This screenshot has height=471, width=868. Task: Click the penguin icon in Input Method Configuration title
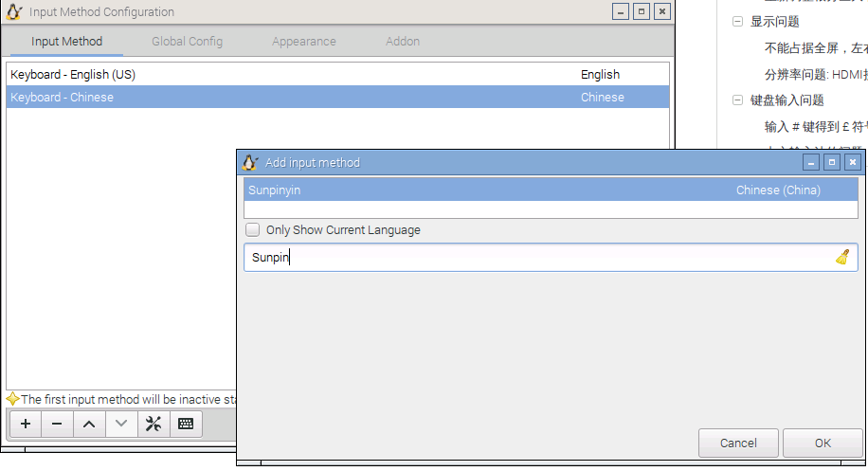coord(14,11)
